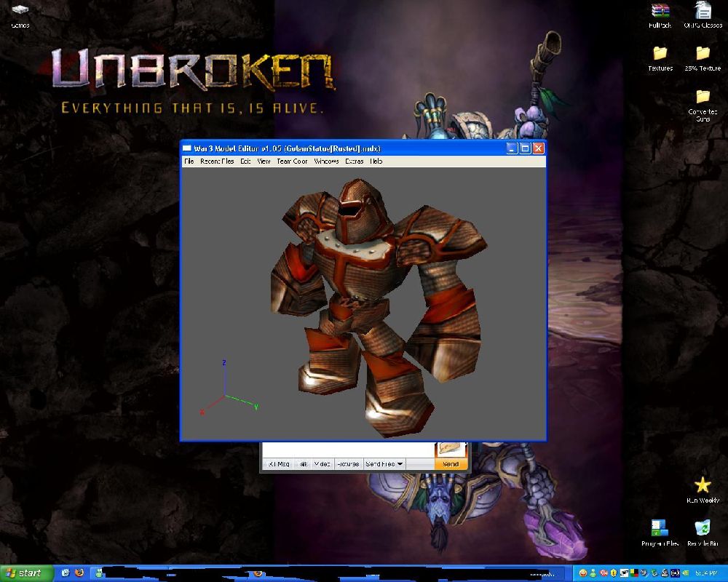Launch Firefox from quick launch
Viewport: 728px width, 582px height.
pyautogui.click(x=79, y=573)
